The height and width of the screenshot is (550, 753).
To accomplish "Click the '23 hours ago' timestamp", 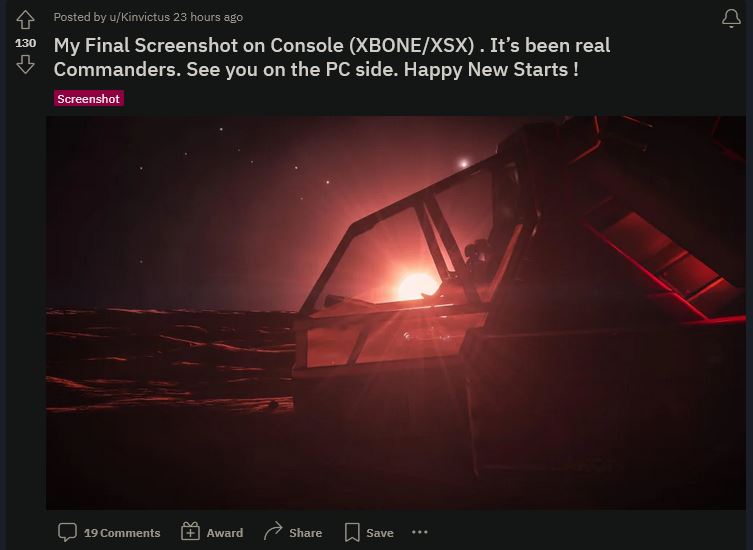I will (x=208, y=17).
